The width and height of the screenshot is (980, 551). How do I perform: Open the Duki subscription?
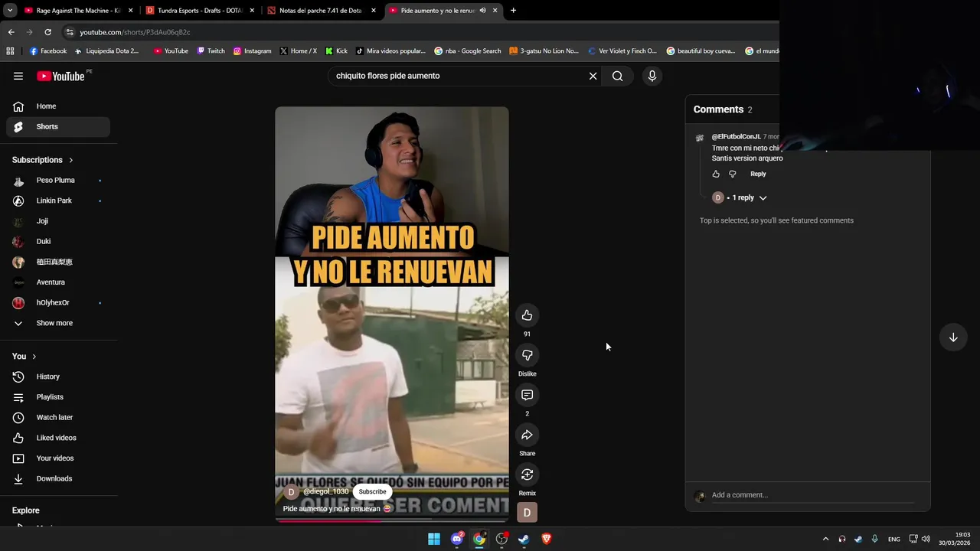tap(58, 241)
